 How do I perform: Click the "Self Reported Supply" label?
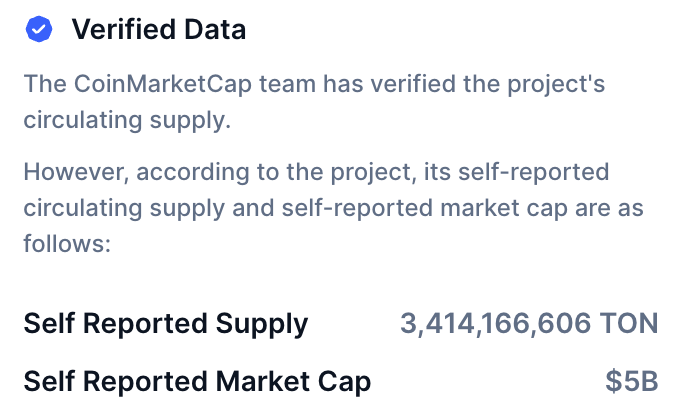[x=166, y=324]
